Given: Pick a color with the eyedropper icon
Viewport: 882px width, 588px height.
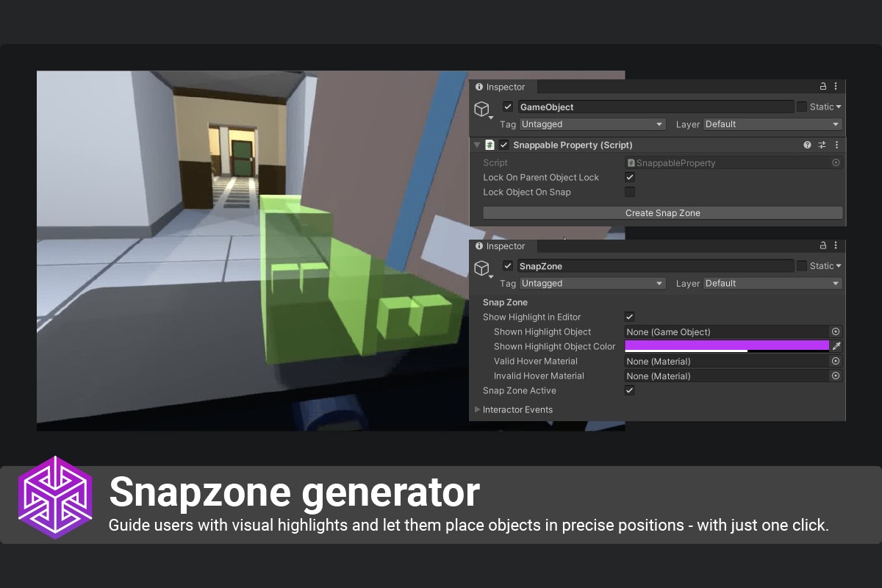Looking at the screenshot, I should point(836,346).
